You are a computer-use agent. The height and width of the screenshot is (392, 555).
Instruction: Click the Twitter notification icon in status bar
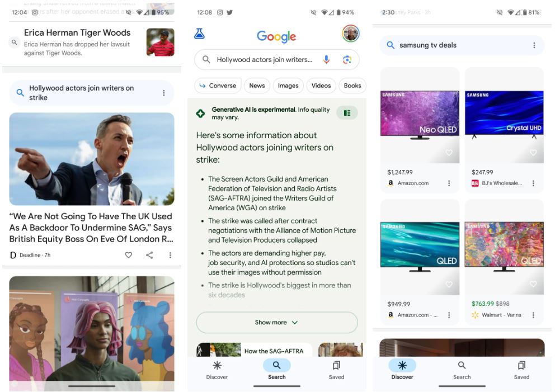click(230, 12)
